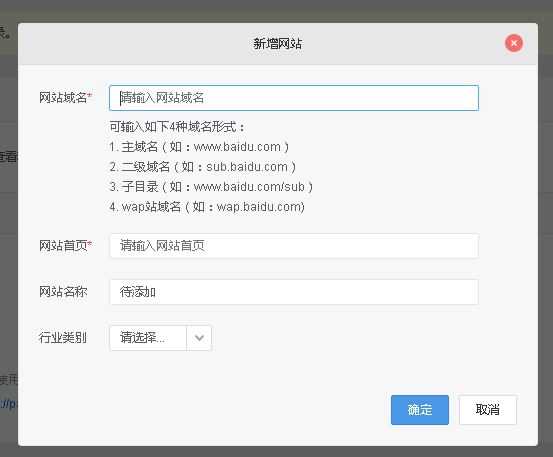The height and width of the screenshot is (457, 553).
Task: Click example line wap站域名 wap.baidu.com
Action: [x=207, y=207]
